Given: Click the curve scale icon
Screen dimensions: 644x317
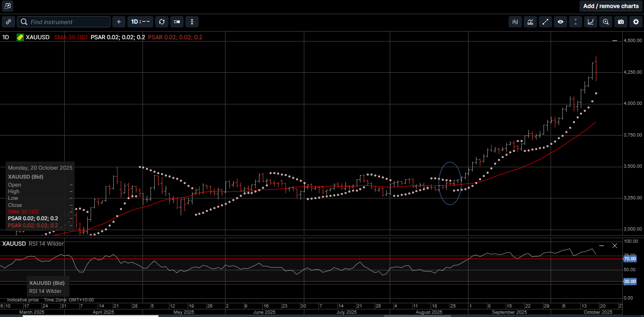Looking at the screenshot, I should pos(591,22).
